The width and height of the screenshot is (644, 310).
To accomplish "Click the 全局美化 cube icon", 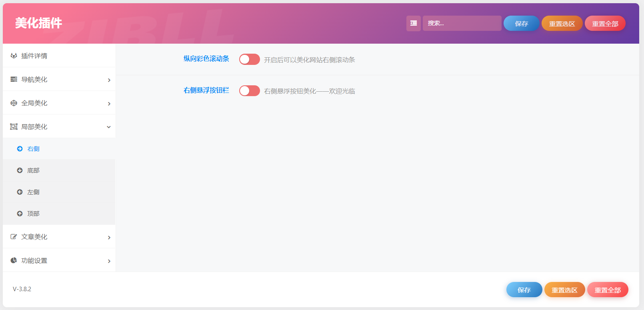I will [14, 103].
